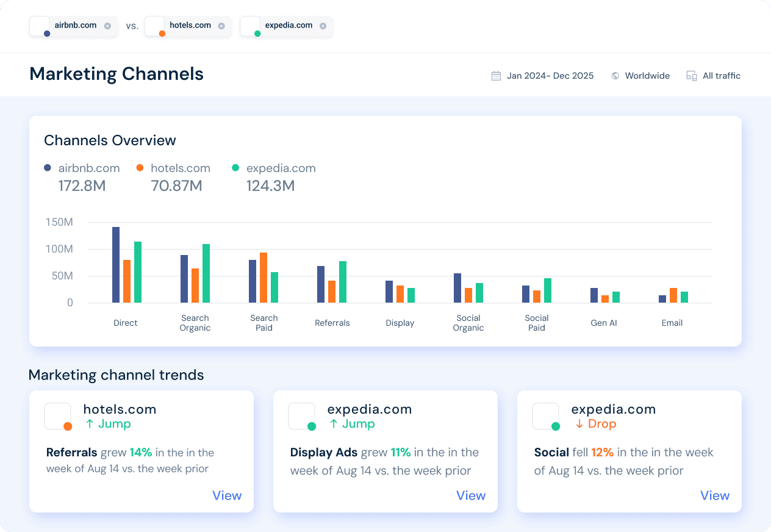771x532 pixels.
Task: Remove hotels.com chip with its x icon
Action: point(221,26)
